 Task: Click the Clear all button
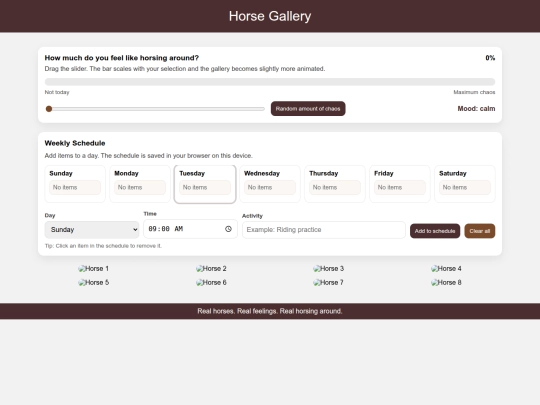point(480,231)
